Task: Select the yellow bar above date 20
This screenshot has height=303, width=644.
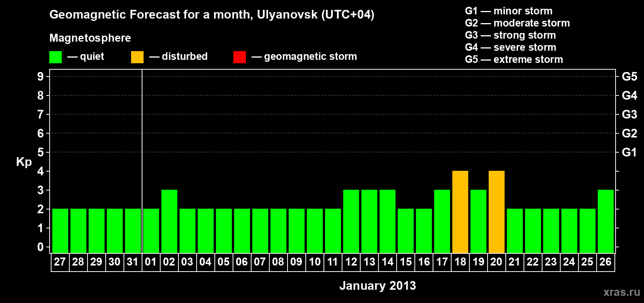Action: coord(496,212)
